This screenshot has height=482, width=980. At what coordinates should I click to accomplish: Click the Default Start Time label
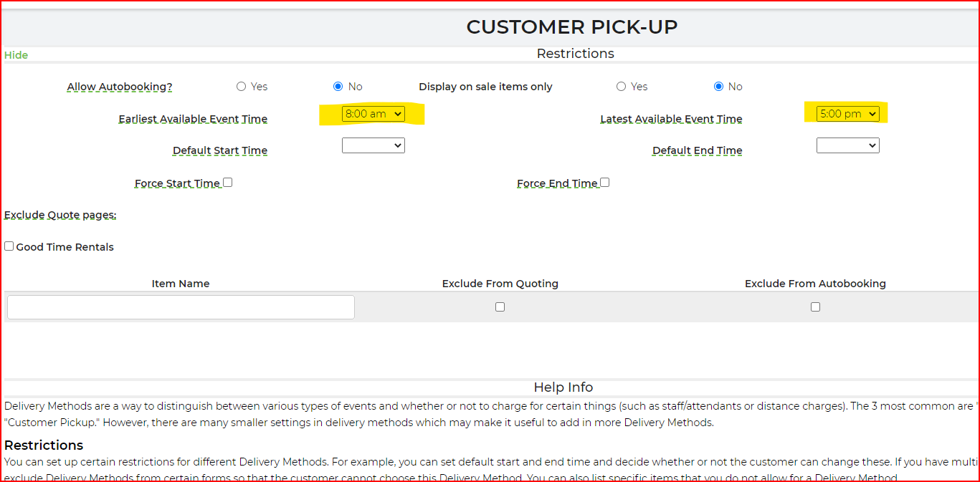[x=219, y=150]
